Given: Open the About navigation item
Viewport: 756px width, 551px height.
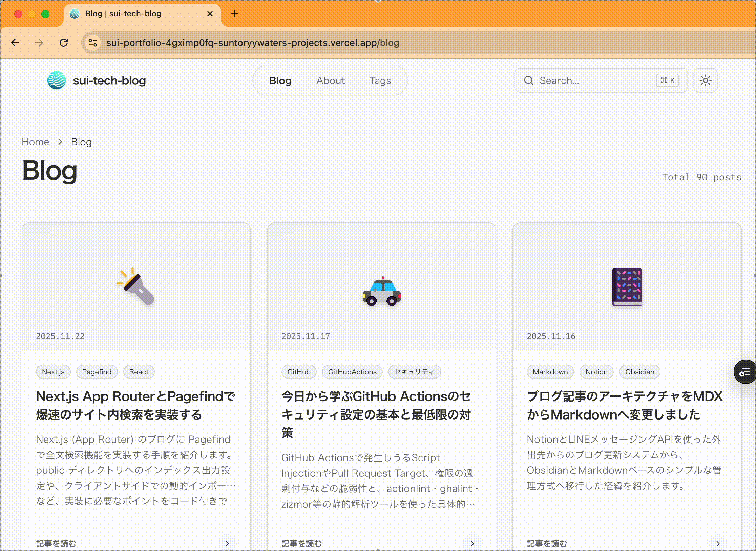Looking at the screenshot, I should [330, 81].
